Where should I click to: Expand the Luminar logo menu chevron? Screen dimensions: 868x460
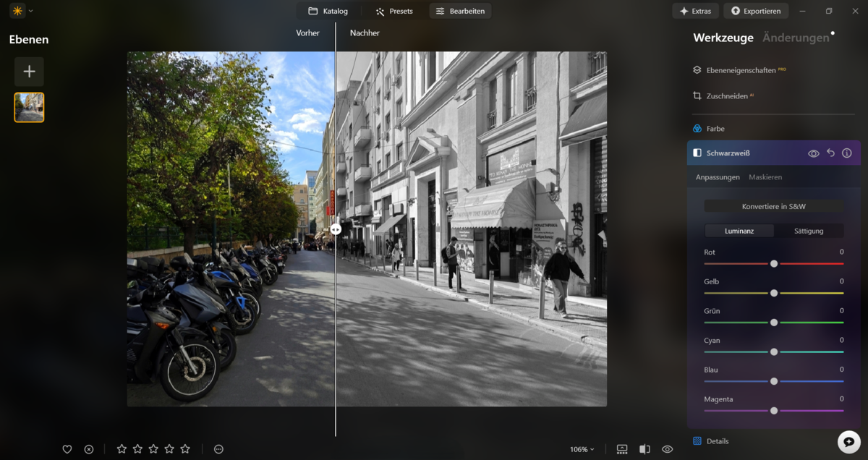pos(30,10)
